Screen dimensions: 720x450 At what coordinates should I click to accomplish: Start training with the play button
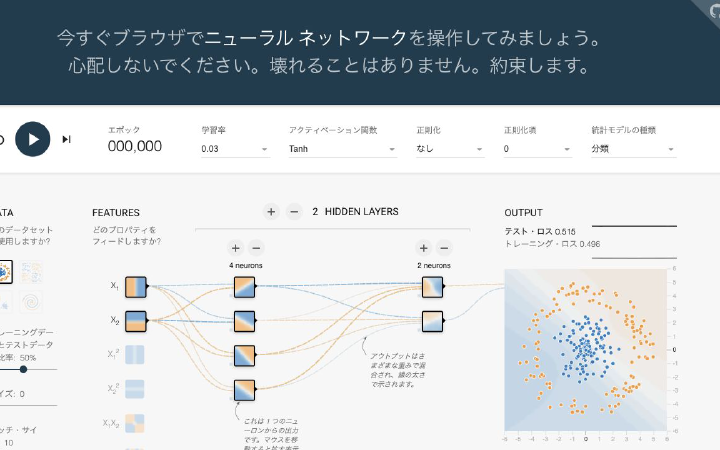pos(33,139)
